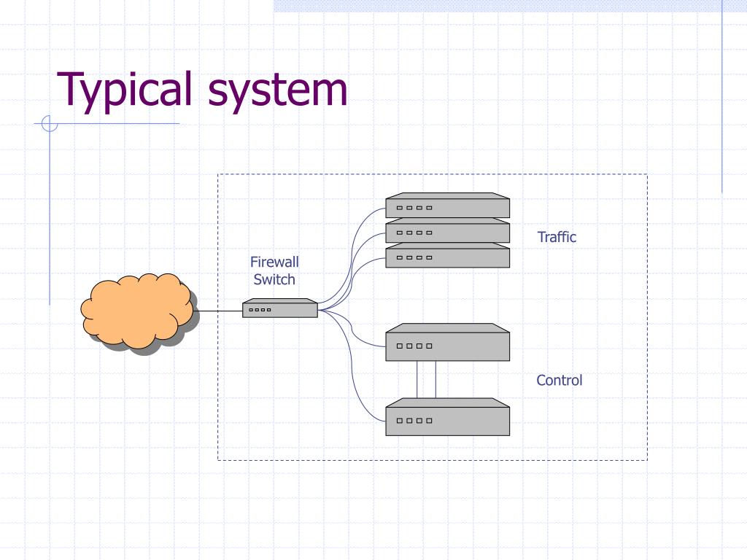Click the orange cloud network icon
This screenshot has height=560, width=747.
(138, 312)
